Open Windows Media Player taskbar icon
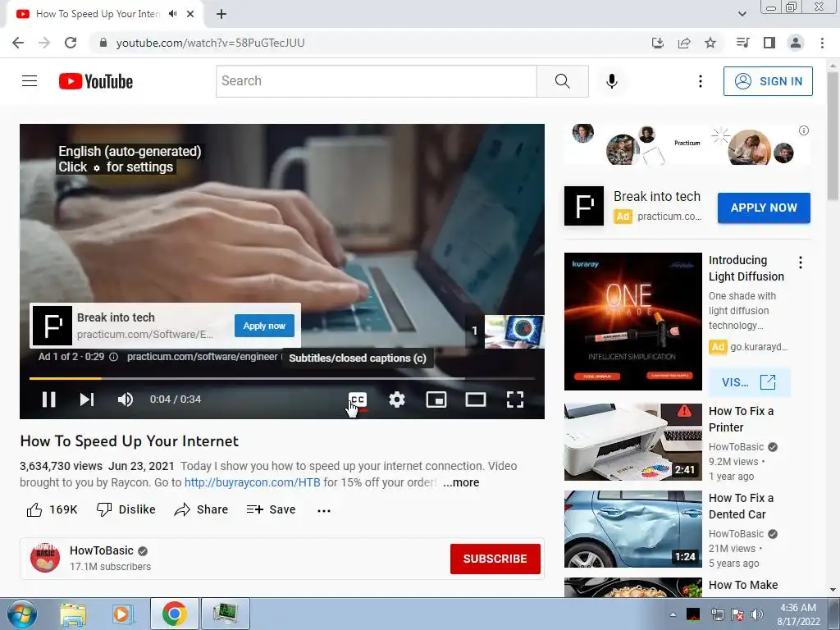 tap(123, 614)
